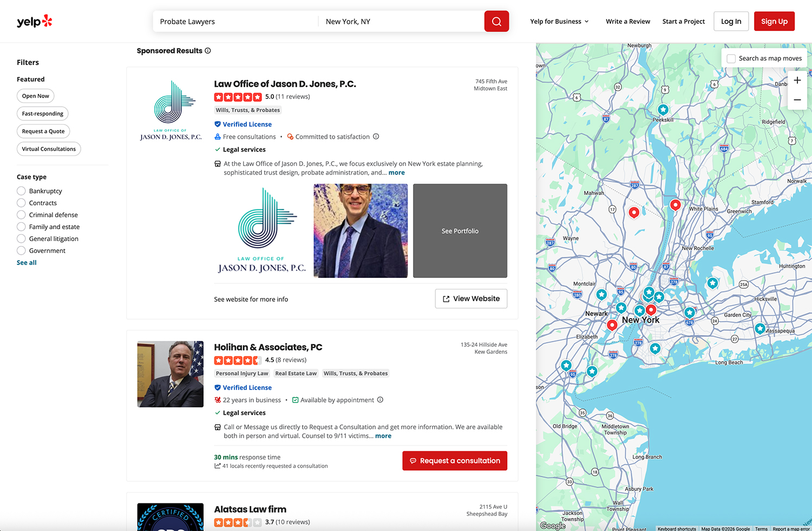Expand case types with See all
This screenshot has height=531, width=812.
(27, 263)
